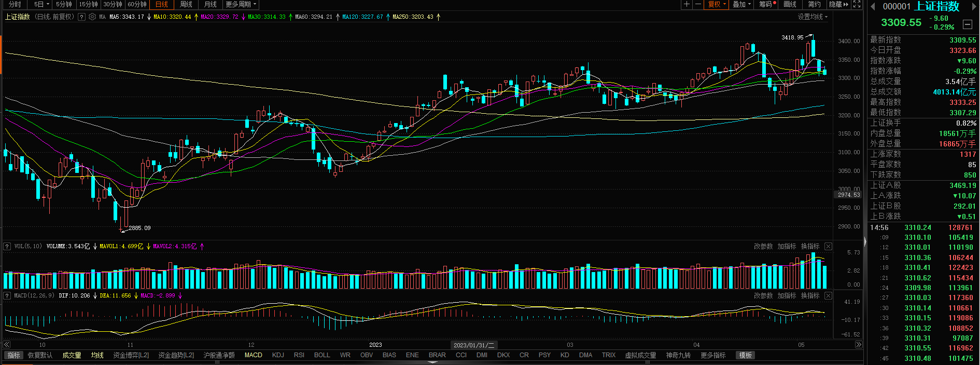980x365 pixels.
Task: Close the MACD indicator panel
Action: tap(828, 295)
